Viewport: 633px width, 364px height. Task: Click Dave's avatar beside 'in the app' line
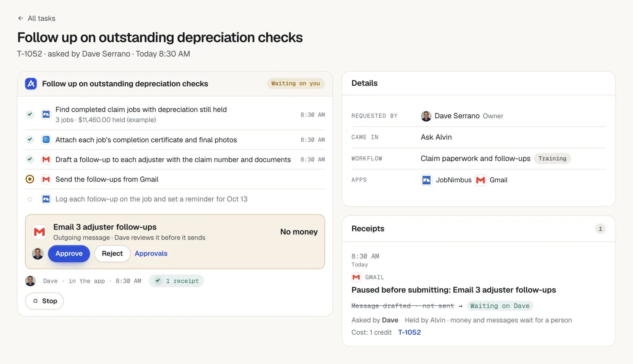click(x=30, y=281)
